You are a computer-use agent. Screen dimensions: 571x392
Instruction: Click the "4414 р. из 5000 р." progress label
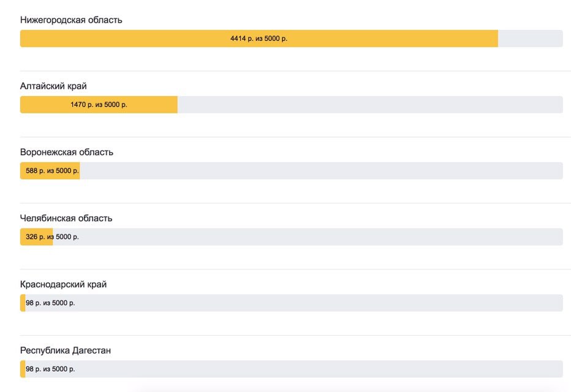point(259,39)
